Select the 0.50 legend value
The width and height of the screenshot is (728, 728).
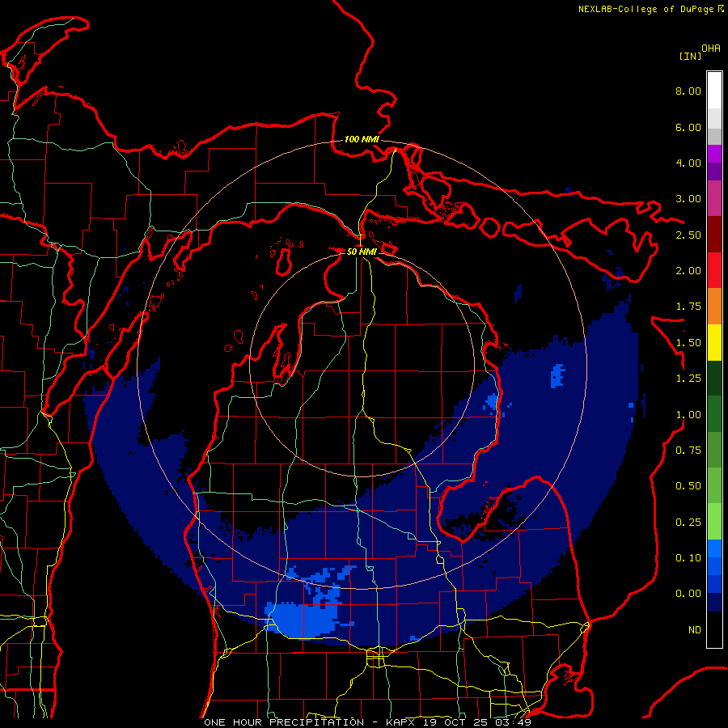click(688, 486)
